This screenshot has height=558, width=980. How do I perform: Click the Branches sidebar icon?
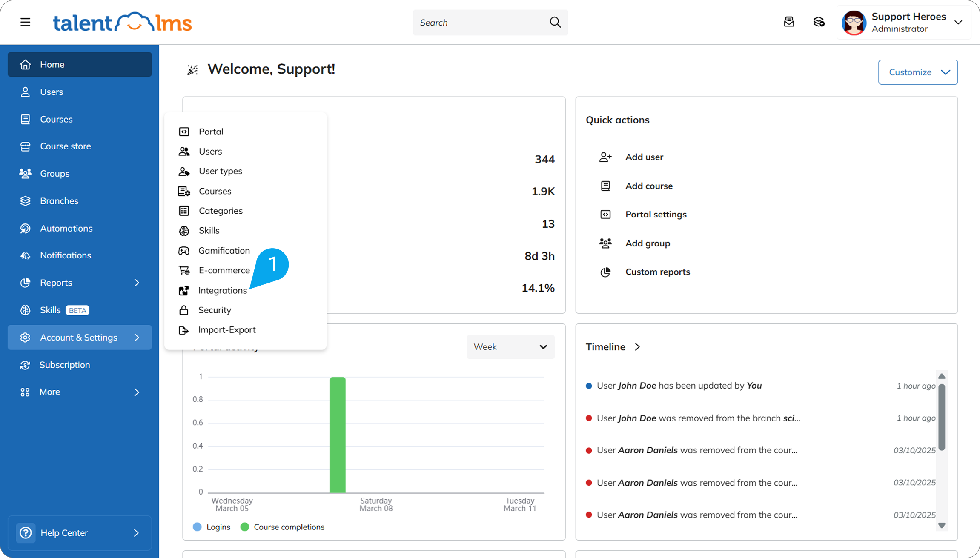pyautogui.click(x=25, y=201)
